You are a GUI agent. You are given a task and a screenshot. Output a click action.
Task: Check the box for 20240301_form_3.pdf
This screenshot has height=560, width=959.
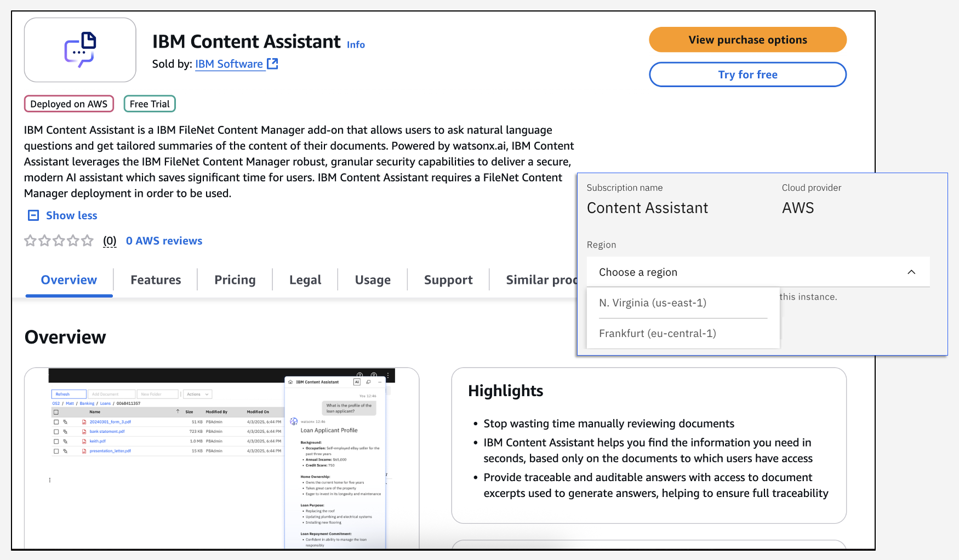[x=56, y=422]
